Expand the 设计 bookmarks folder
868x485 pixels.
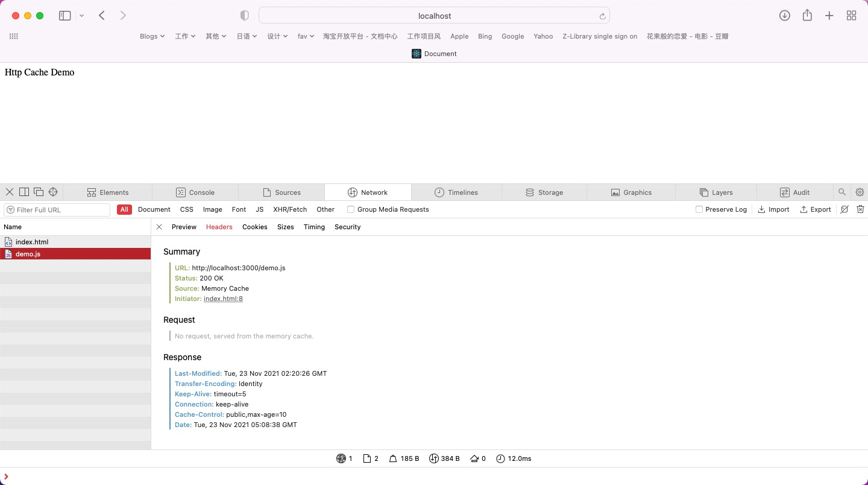[x=277, y=36]
